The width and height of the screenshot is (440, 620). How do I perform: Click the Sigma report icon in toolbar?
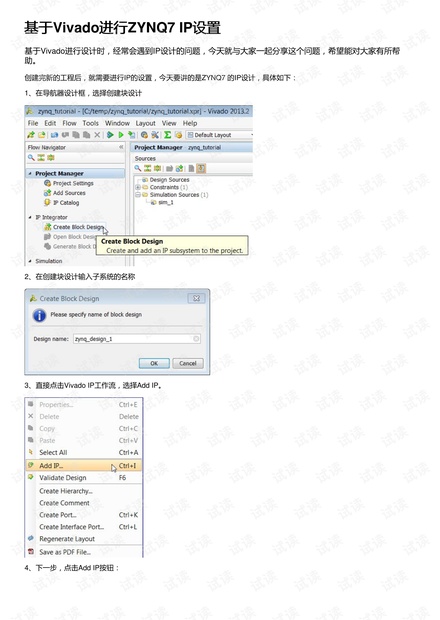tap(168, 135)
